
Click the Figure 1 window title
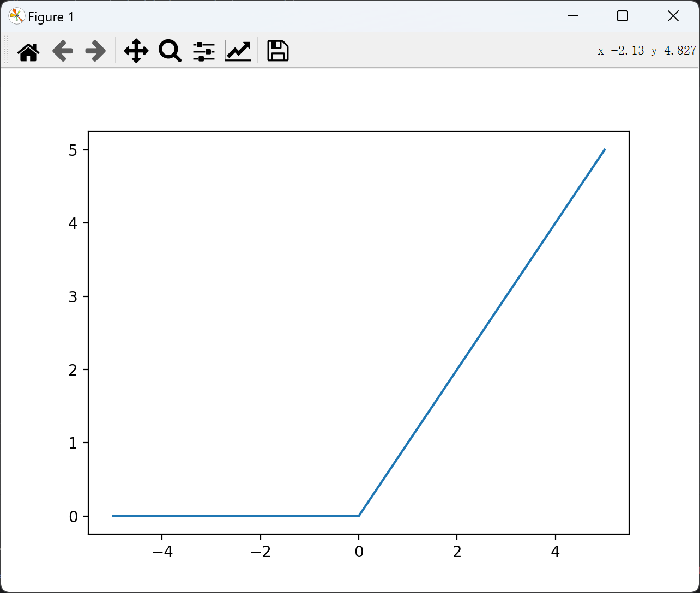(51, 17)
